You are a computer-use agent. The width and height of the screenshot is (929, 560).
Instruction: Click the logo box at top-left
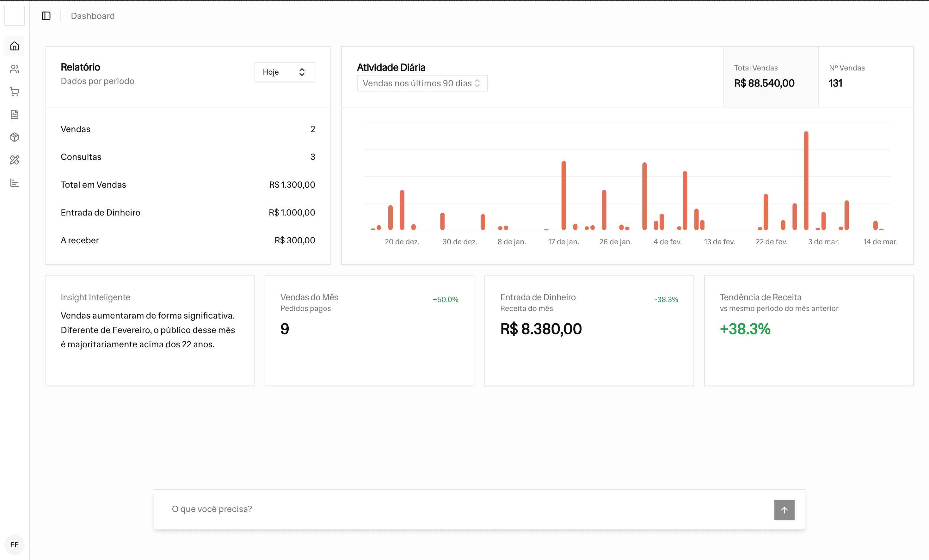(x=14, y=16)
